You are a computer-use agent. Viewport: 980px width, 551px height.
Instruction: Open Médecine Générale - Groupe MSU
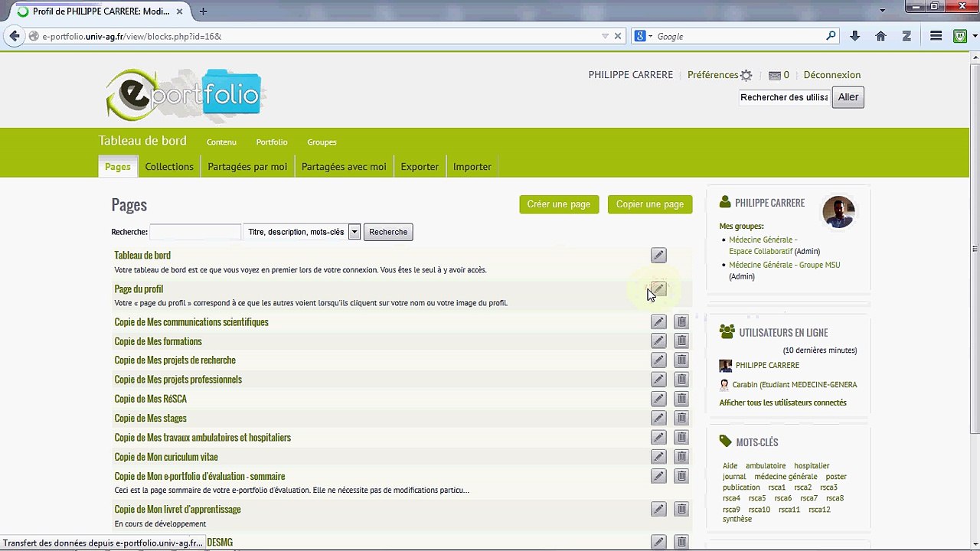[784, 265]
